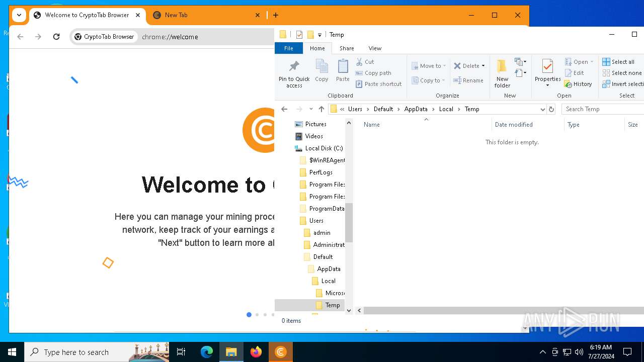Select the Welcome to CryptoTab Browser tab

(87, 15)
